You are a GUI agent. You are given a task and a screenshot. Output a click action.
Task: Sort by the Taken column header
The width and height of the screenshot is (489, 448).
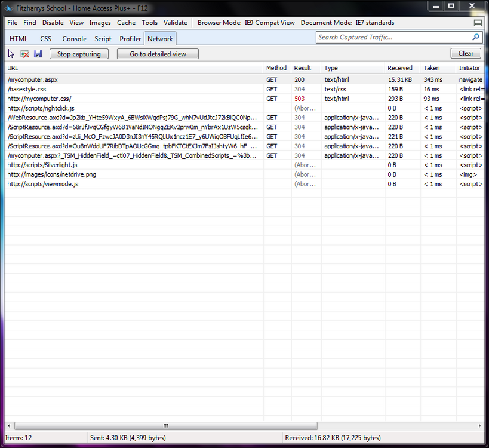point(438,68)
